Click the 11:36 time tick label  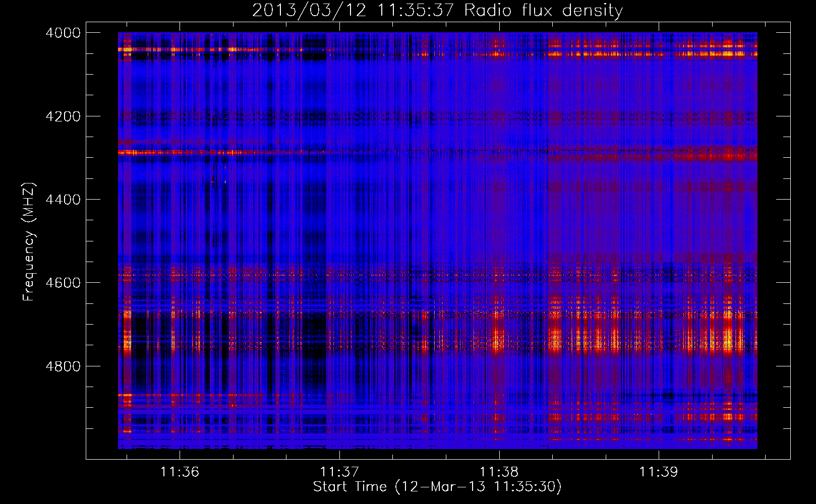point(180,472)
